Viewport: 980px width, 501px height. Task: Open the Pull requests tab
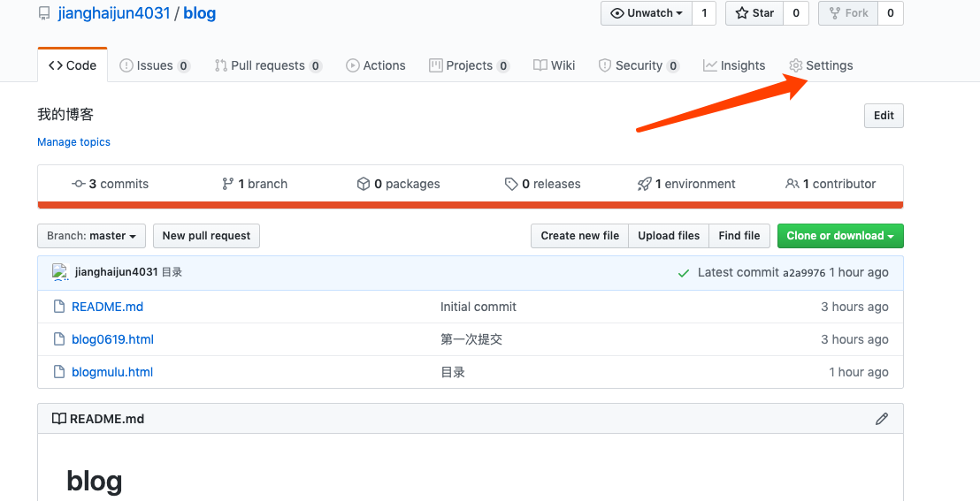tap(268, 65)
